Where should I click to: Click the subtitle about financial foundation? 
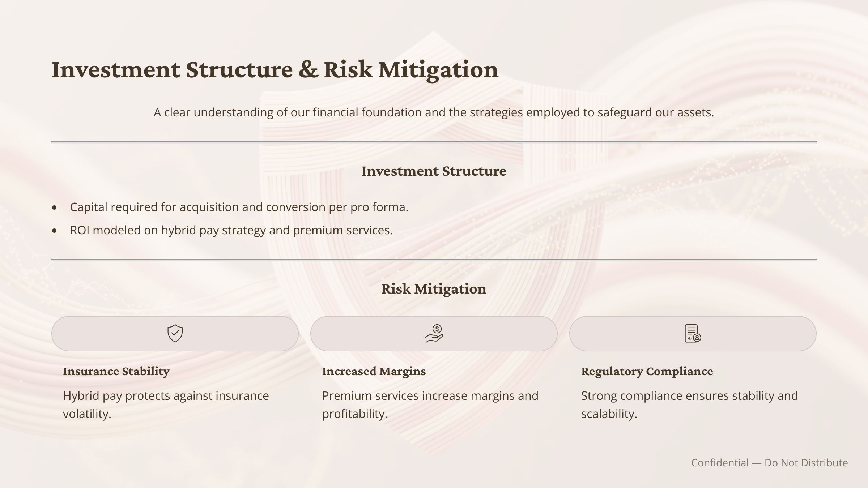[434, 112]
